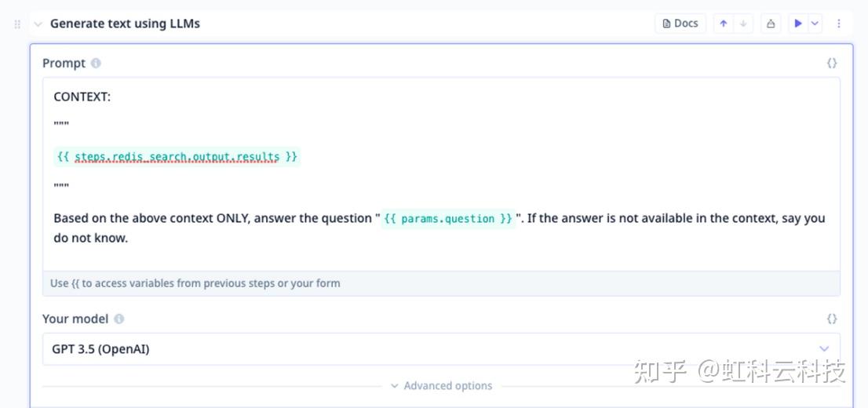Click the bell-shaped icon in step header
This screenshot has width=868, height=408.
tap(771, 24)
